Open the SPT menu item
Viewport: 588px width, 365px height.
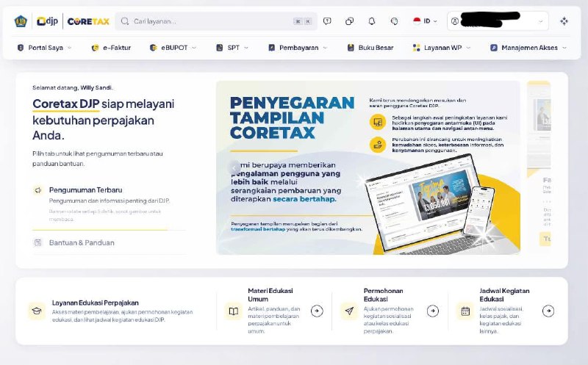pos(232,48)
